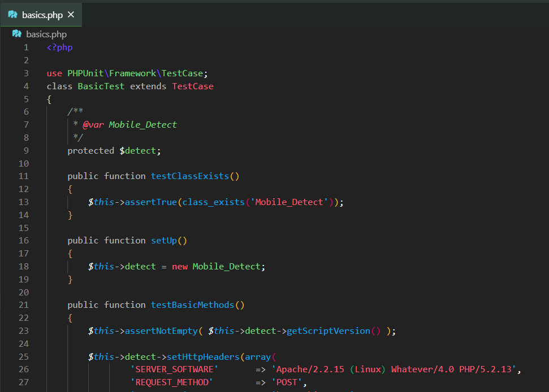Click 'class_exists' function call
The width and height of the screenshot is (549, 392).
coord(213,202)
